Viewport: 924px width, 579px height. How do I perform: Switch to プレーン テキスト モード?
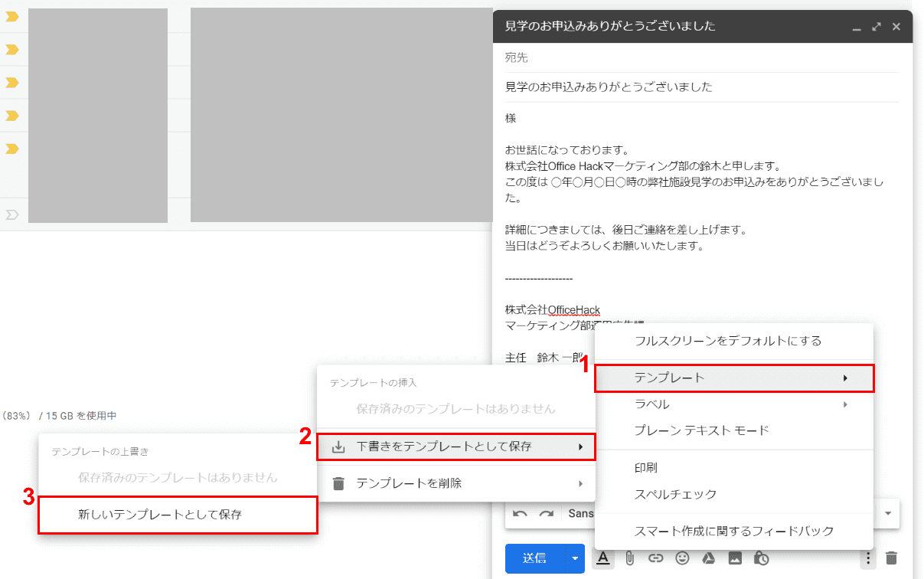click(x=734, y=430)
